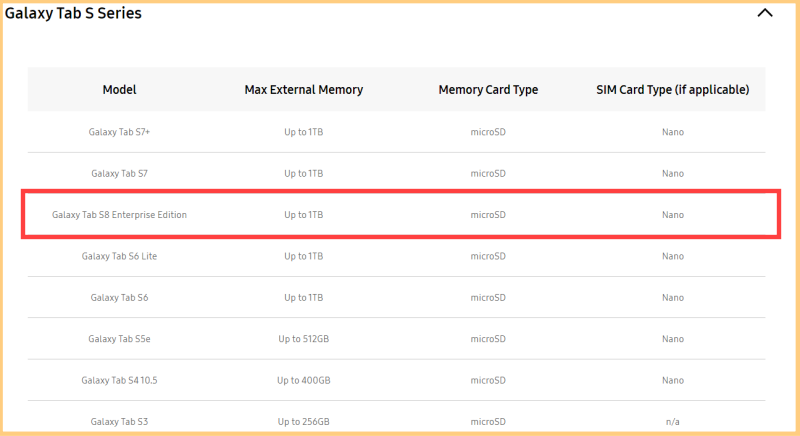Click the Max External Memory column header
800x436 pixels.
coord(304,90)
